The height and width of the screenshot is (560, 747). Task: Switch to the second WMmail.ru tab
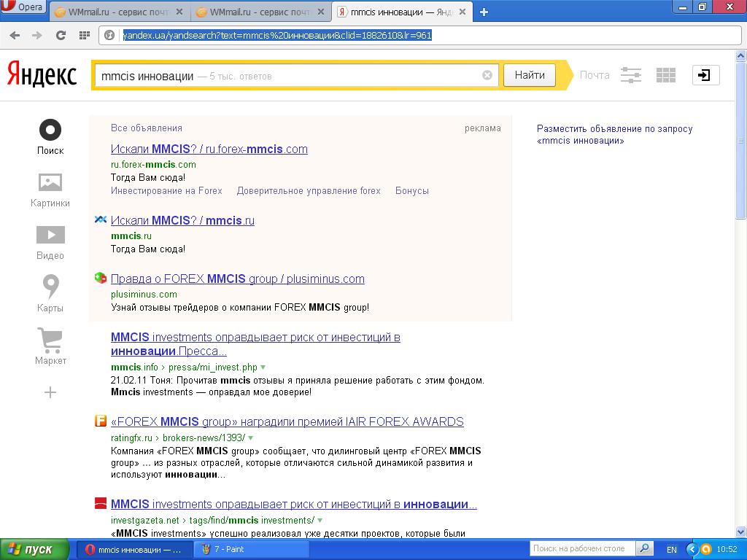261,12
